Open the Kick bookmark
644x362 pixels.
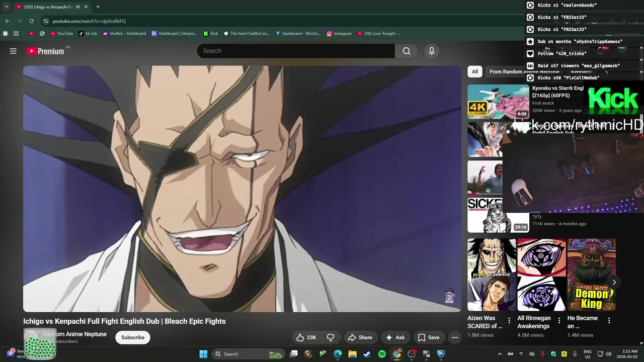210,34
